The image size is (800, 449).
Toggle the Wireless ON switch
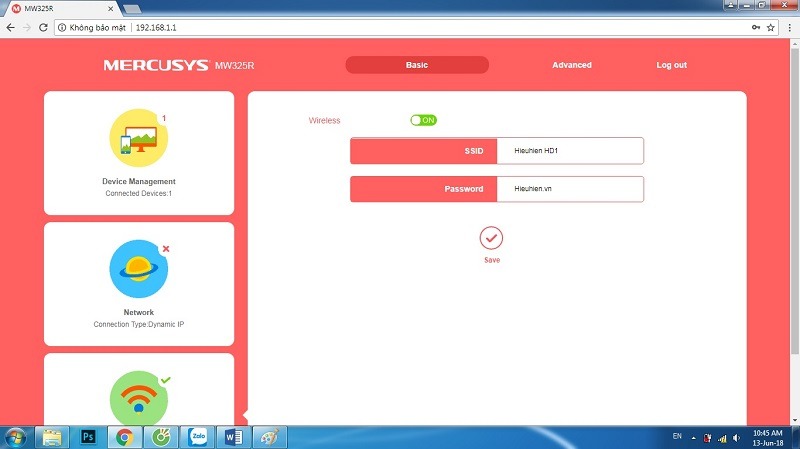click(x=423, y=120)
